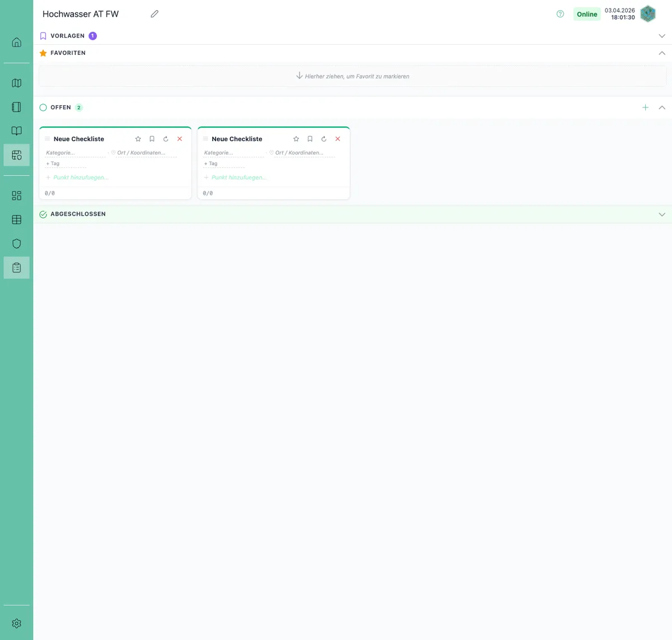Open the notebook icon in sidebar
Image resolution: width=672 pixels, height=640 pixels.
[x=17, y=107]
